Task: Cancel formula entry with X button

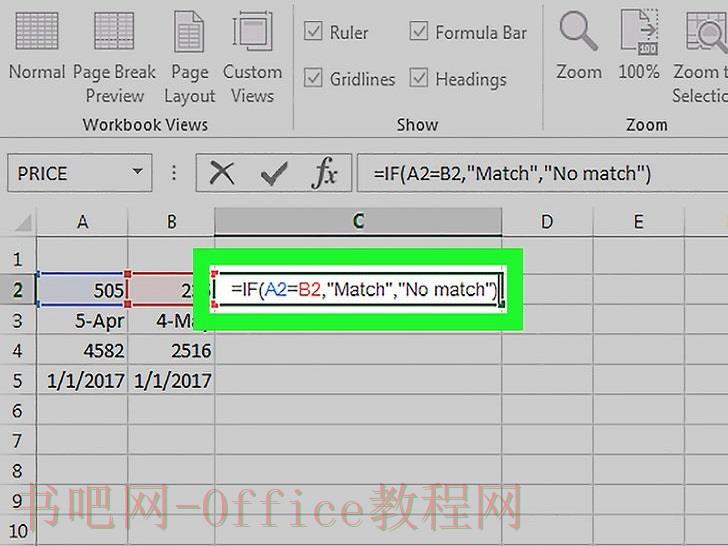Action: [x=221, y=173]
